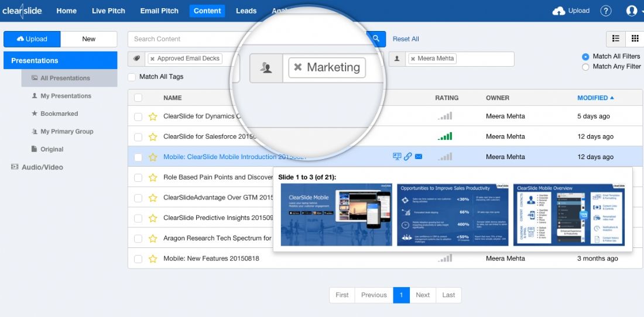644x317 pixels.
Task: Sort by the MODIFIED column arrow
Action: pyautogui.click(x=612, y=98)
